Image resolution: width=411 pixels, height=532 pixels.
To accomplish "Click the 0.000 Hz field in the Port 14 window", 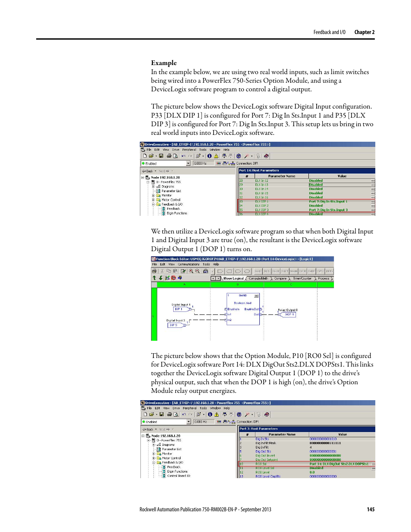I will pos(203,163).
